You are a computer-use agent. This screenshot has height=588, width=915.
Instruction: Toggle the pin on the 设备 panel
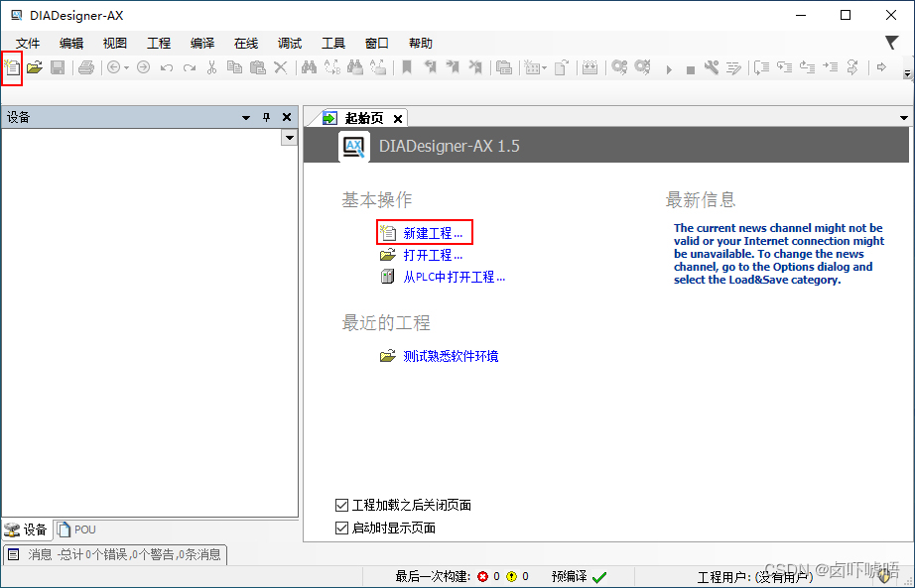click(266, 117)
